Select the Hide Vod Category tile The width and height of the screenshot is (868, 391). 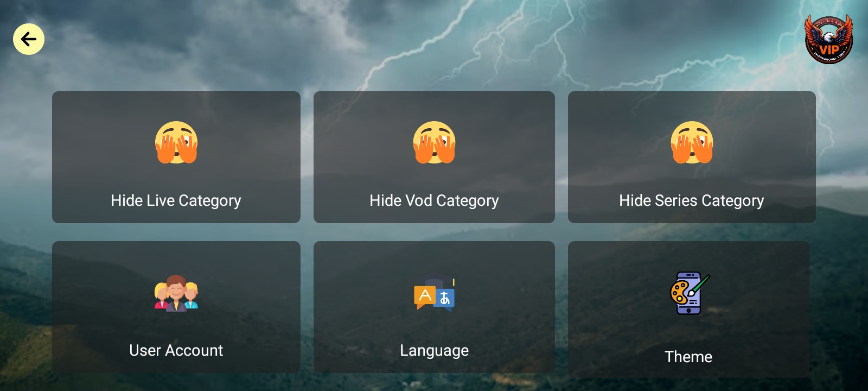[x=434, y=157]
